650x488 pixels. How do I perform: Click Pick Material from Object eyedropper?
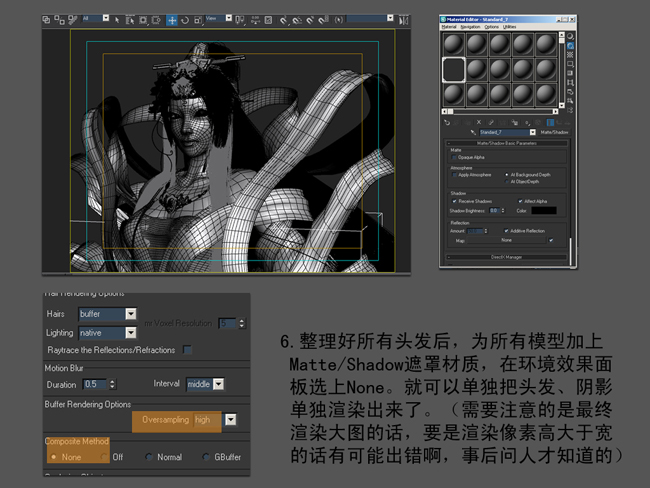473,132
